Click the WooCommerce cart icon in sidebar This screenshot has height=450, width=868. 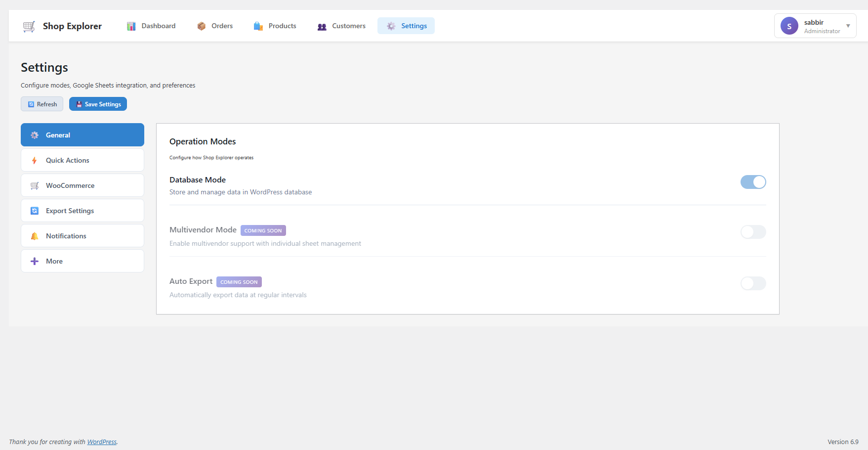[35, 185]
